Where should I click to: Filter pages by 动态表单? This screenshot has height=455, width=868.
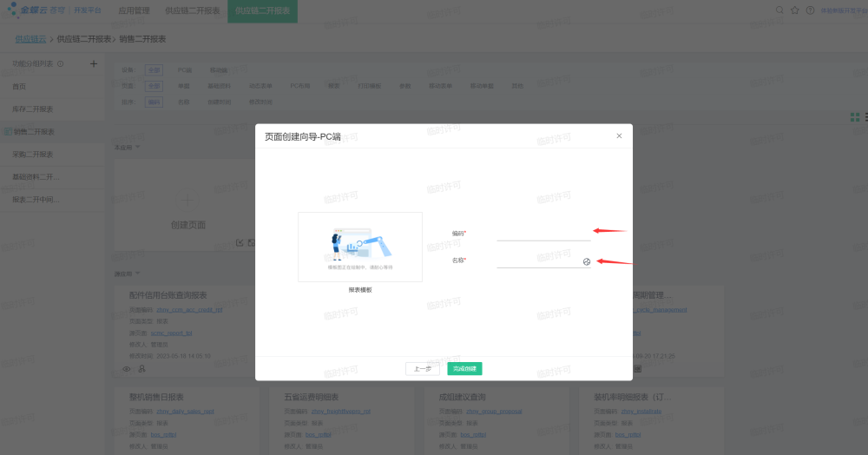coord(260,86)
